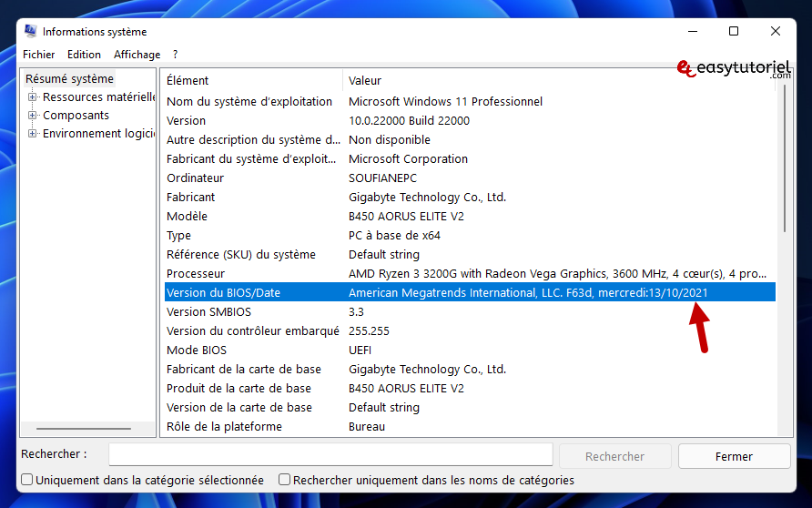
Task: Click the Valeur column header
Action: 559,80
